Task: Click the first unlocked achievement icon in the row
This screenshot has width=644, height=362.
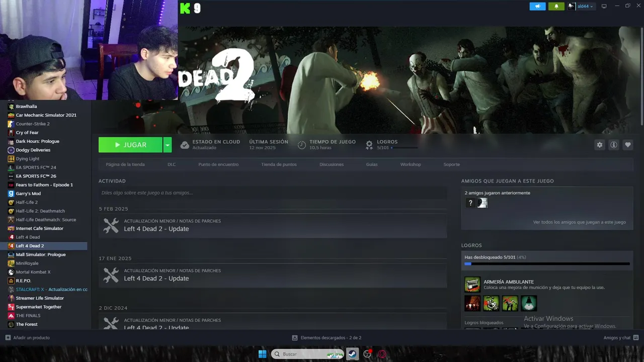Action: (472, 303)
